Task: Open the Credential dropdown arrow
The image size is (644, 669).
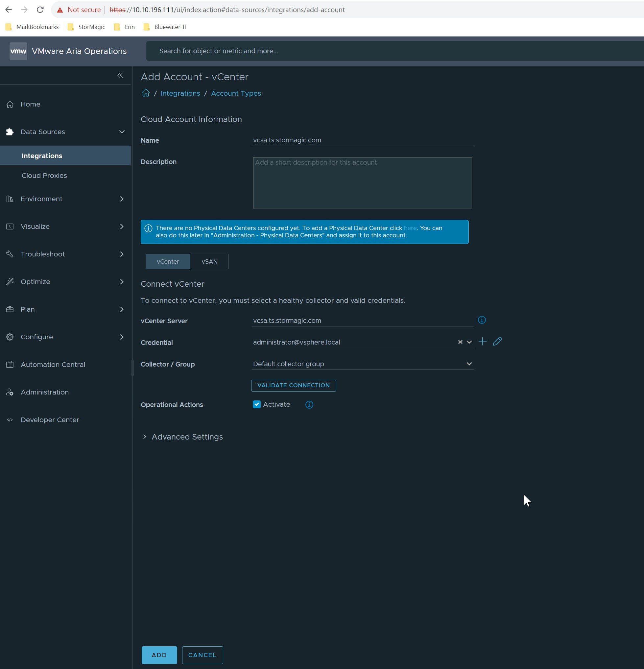Action: point(469,342)
